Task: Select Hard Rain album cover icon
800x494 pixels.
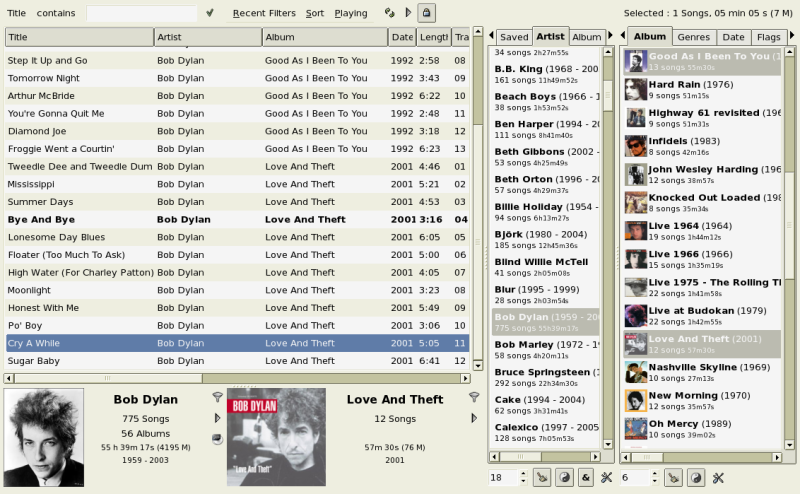Action: pos(636,90)
